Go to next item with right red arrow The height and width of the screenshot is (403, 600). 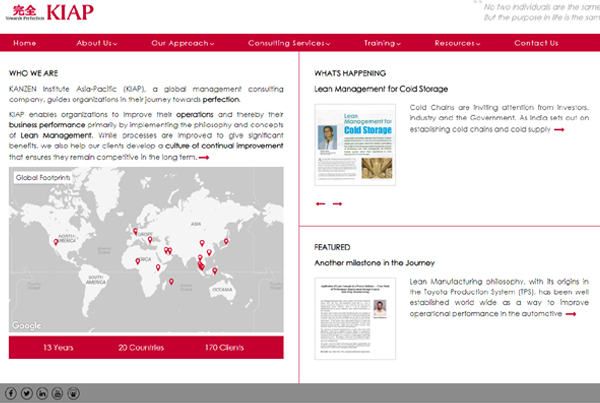337,204
